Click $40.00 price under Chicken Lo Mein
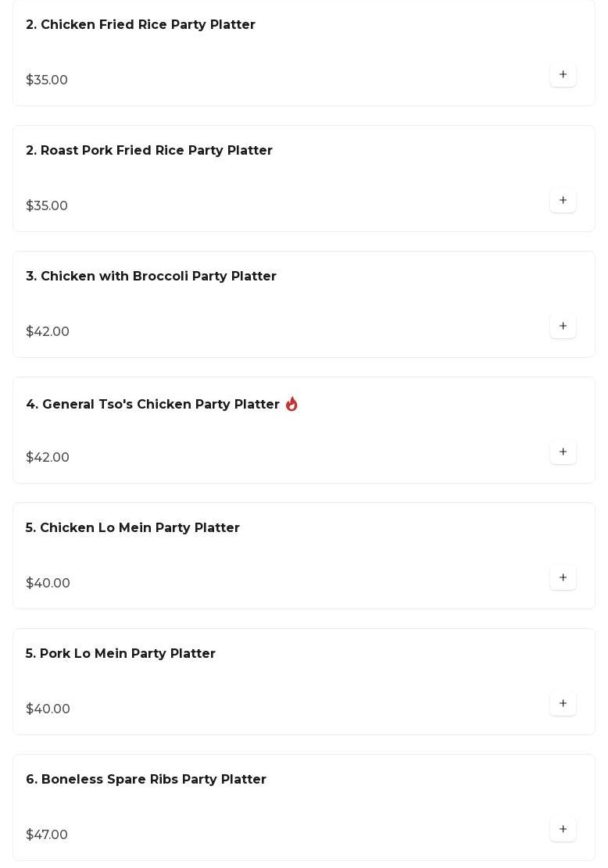 click(48, 584)
